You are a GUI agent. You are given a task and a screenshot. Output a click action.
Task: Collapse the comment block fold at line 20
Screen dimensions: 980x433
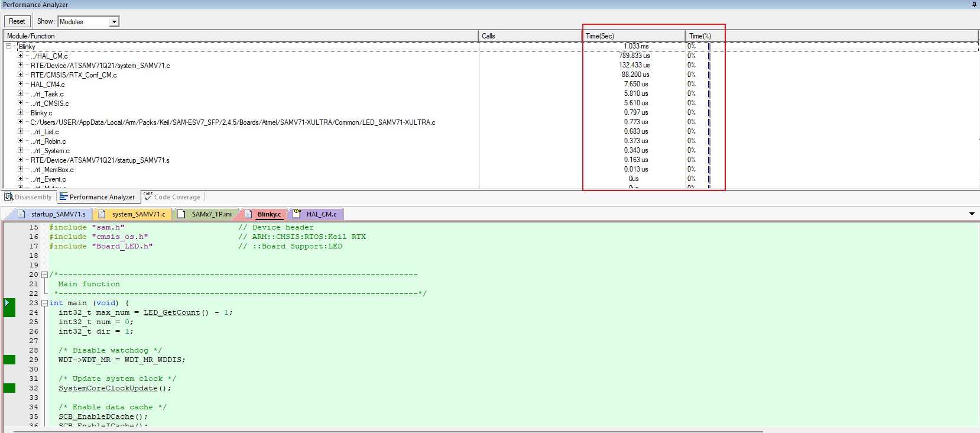44,274
